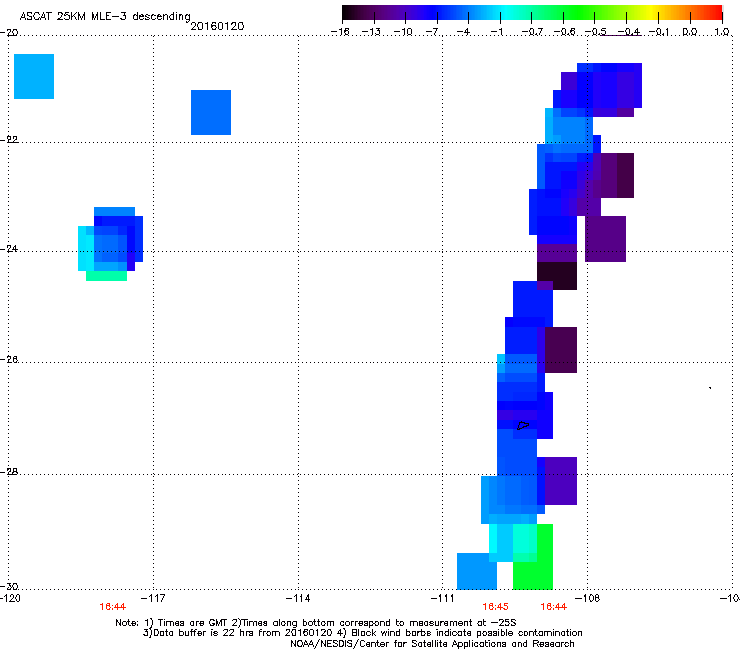This screenshot has width=740, height=650.
Task: Click the '-22' latitude axis label
Action: coord(9,140)
